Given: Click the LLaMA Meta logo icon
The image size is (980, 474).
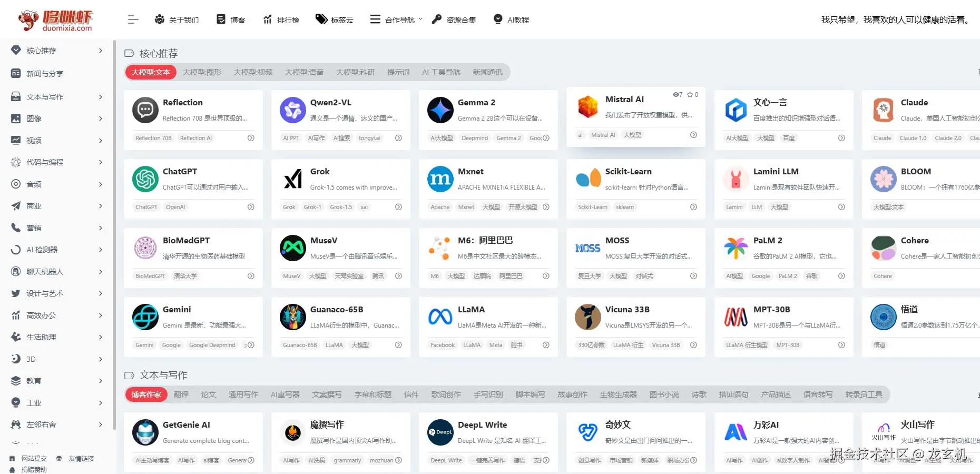Looking at the screenshot, I should point(440,317).
